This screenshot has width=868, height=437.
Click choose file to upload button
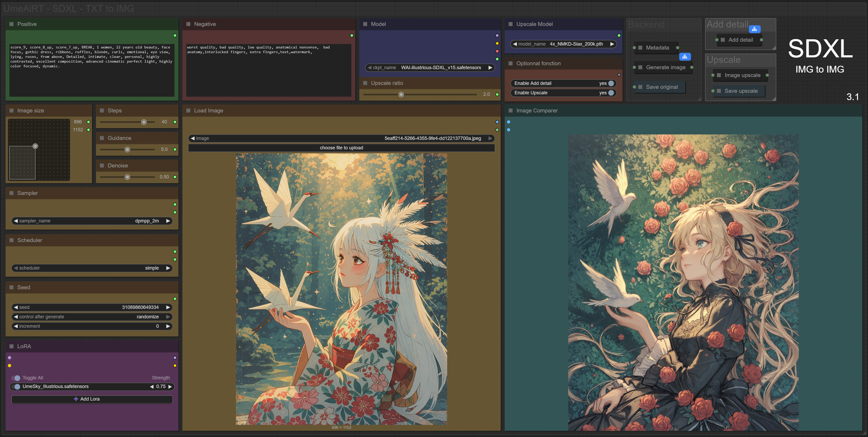pyautogui.click(x=341, y=148)
